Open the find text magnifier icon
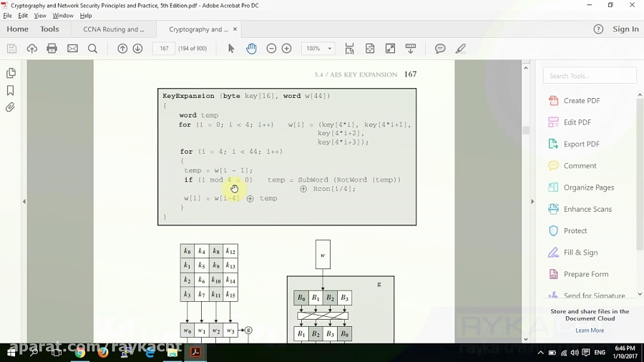This screenshot has width=644, height=362. click(93, 49)
